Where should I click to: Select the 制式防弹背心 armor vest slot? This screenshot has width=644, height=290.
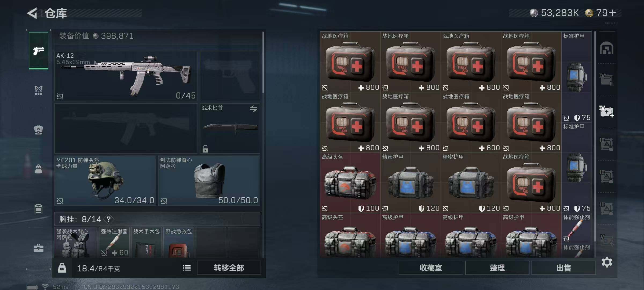click(x=209, y=181)
